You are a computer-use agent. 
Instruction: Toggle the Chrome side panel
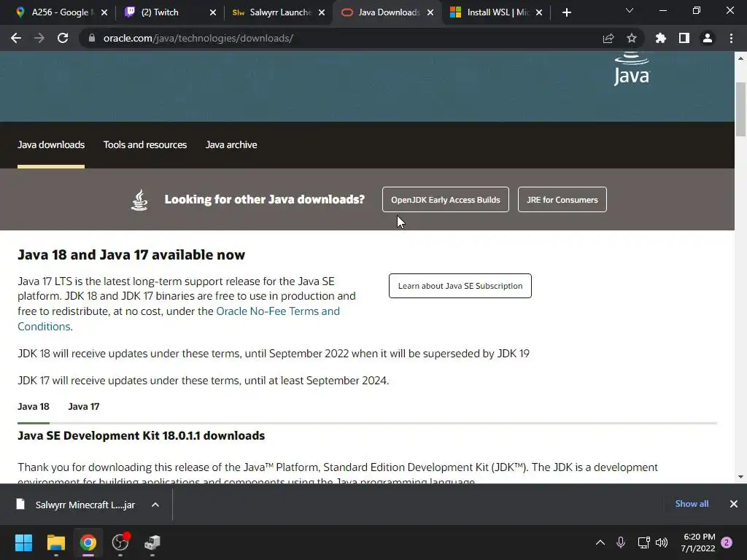coord(684,38)
